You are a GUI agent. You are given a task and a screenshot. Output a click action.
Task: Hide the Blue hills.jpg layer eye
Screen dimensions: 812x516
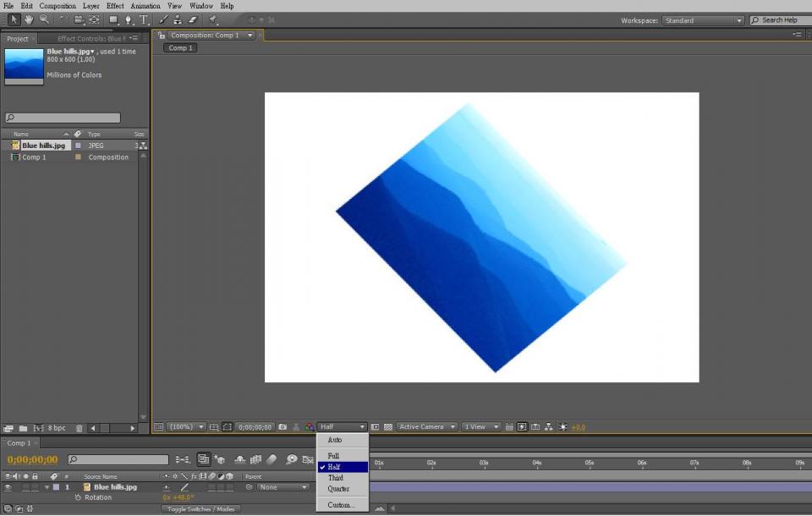click(8, 487)
